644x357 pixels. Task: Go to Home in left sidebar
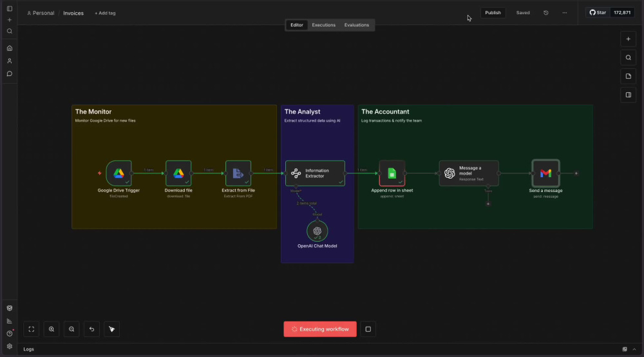tap(10, 48)
